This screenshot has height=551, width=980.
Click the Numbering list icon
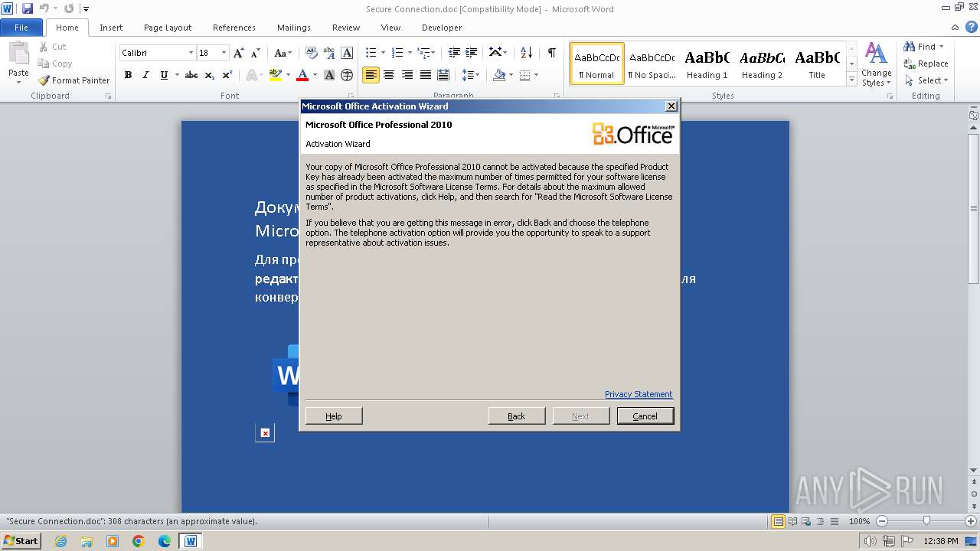tap(397, 53)
